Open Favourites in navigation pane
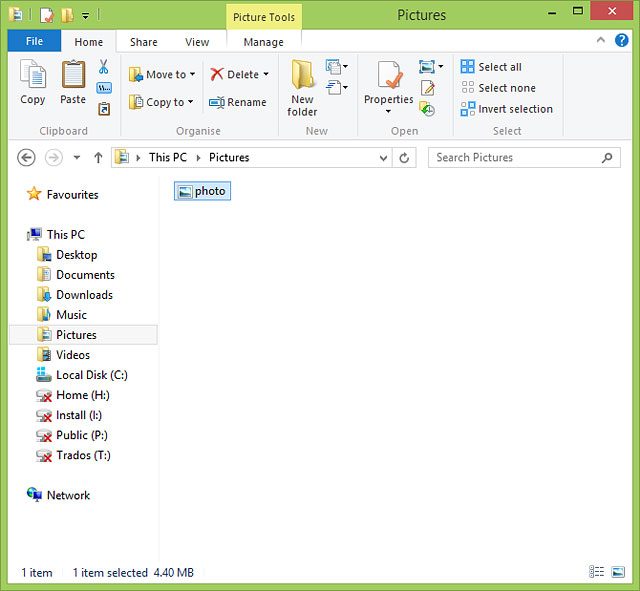The width and height of the screenshot is (640, 591). pyautogui.click(x=63, y=194)
